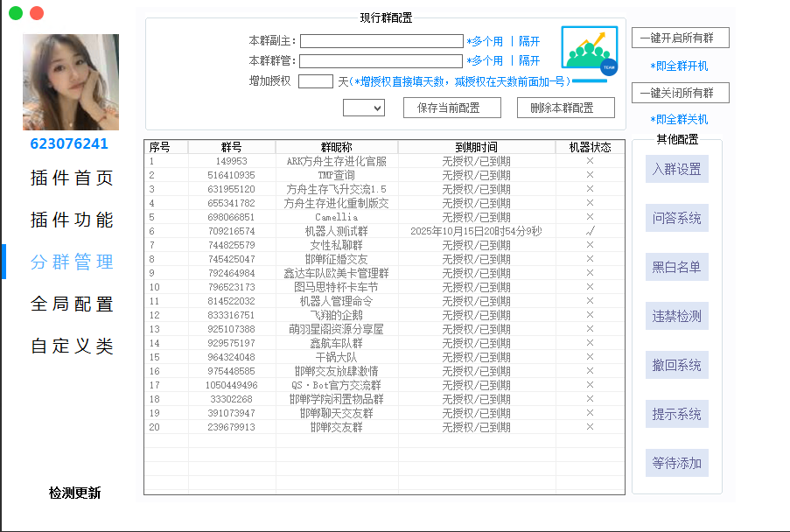Click the X status for group 149953
This screenshot has width=790, height=532.
[x=590, y=161]
